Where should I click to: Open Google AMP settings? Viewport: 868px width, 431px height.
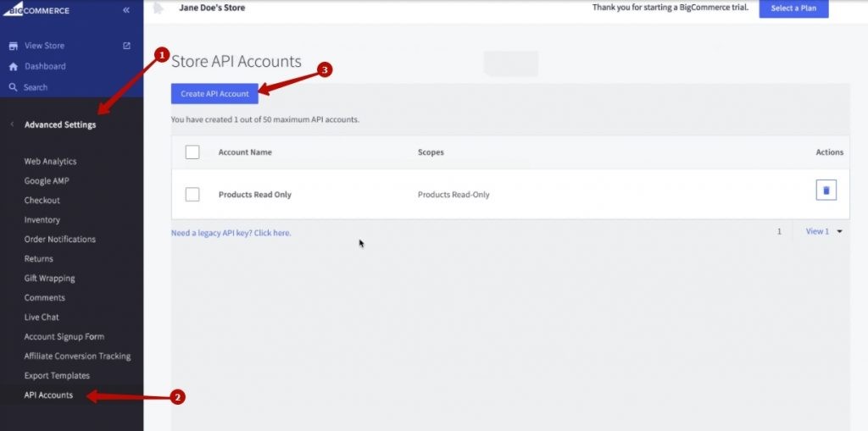coord(47,181)
